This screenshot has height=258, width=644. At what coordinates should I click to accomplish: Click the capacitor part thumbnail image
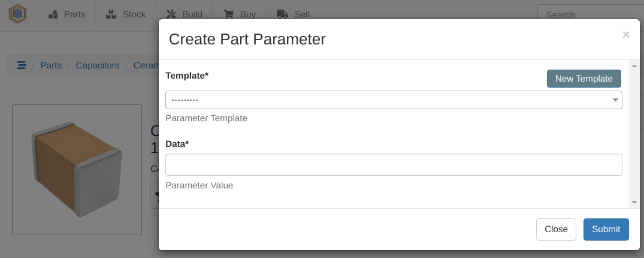point(77,169)
